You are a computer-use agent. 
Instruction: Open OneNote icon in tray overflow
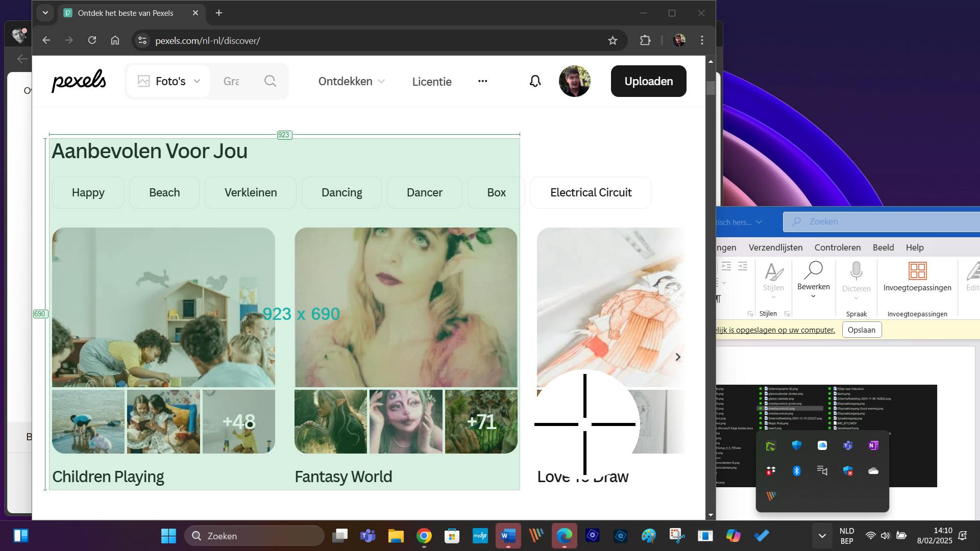(873, 445)
